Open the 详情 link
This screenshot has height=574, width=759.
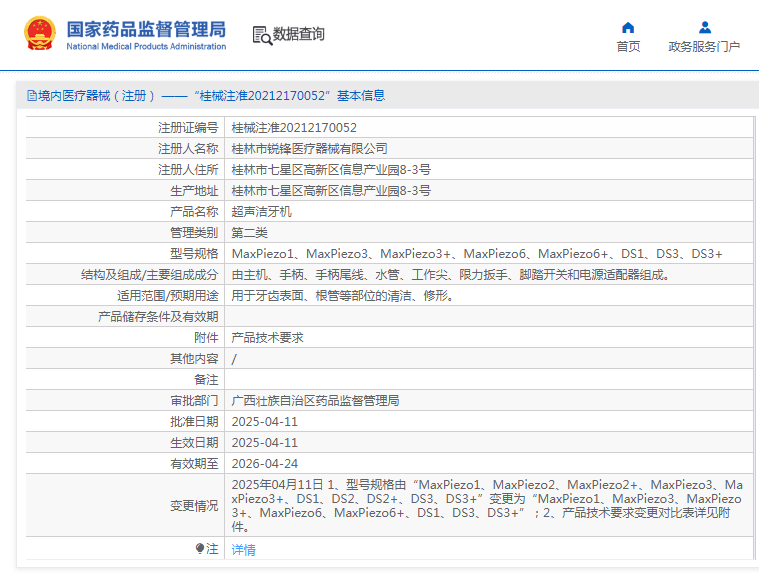point(243,549)
